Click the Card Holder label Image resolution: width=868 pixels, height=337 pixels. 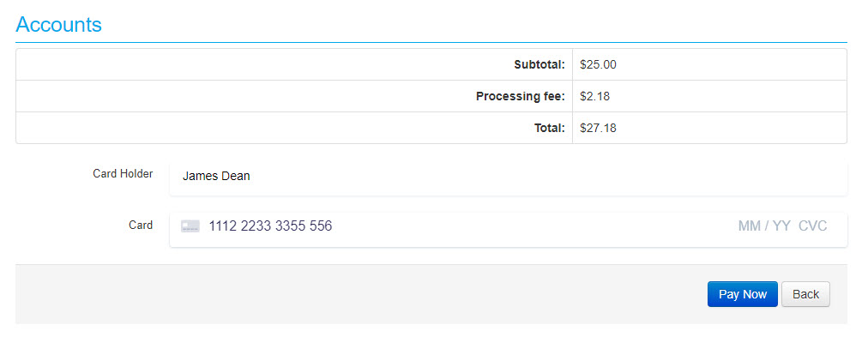pyautogui.click(x=123, y=173)
